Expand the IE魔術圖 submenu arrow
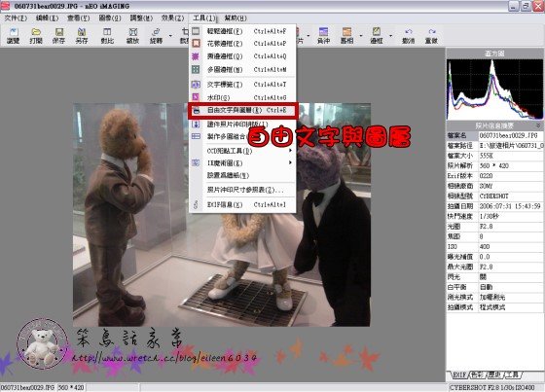 [290, 162]
